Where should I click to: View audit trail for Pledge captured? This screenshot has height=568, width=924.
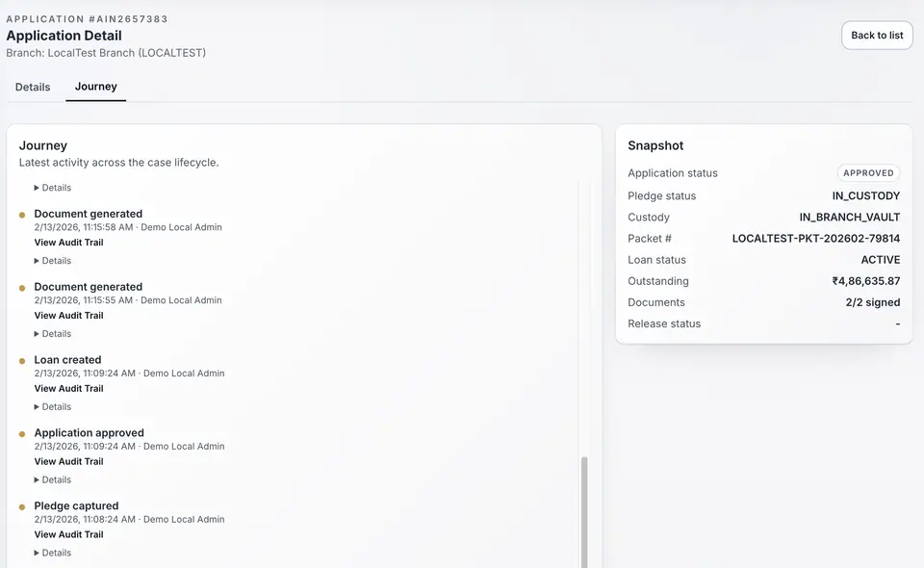tap(68, 534)
